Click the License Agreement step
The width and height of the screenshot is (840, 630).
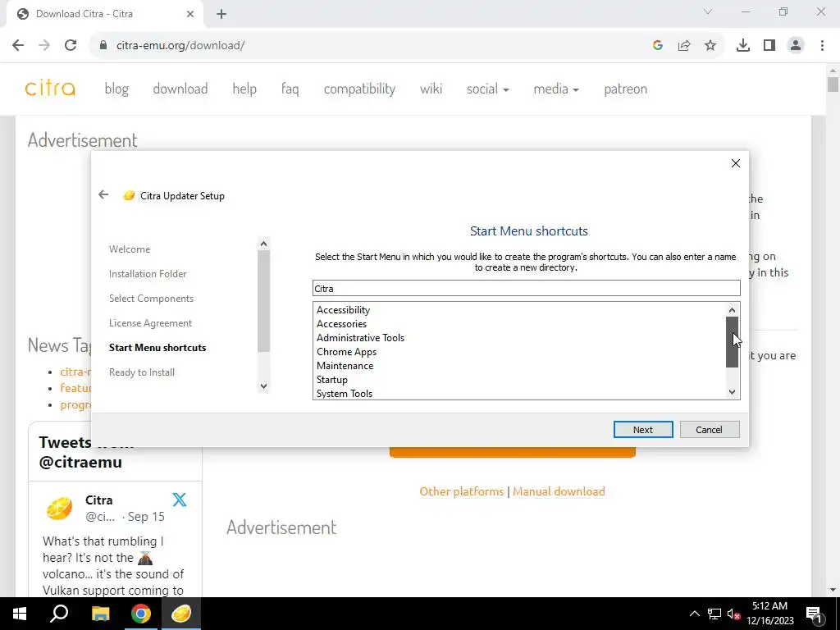[151, 323]
